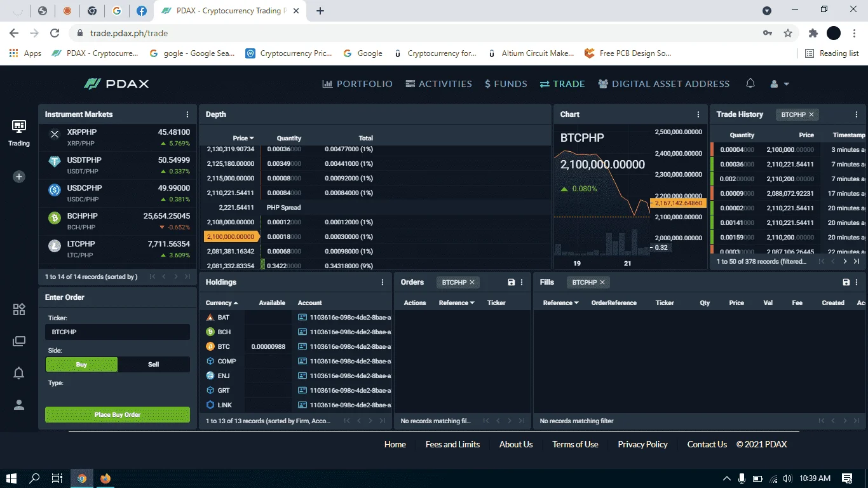The height and width of the screenshot is (488, 868).
Task: Click highlighted 2,100,000.00000 depth price
Action: [x=231, y=236]
